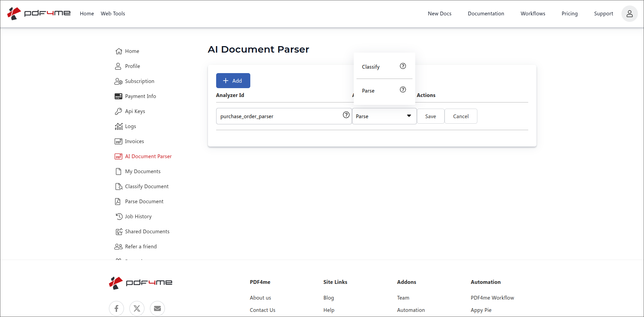Click the Subscription gear-person icon
The image size is (644, 317).
point(118,81)
